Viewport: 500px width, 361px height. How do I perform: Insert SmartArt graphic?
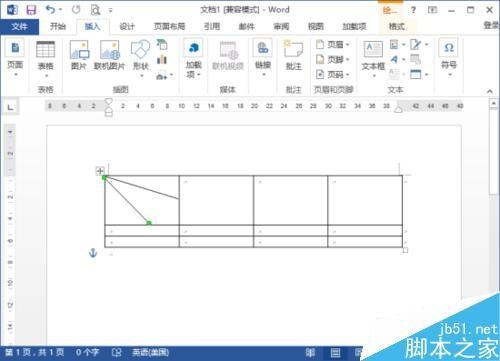point(162,45)
